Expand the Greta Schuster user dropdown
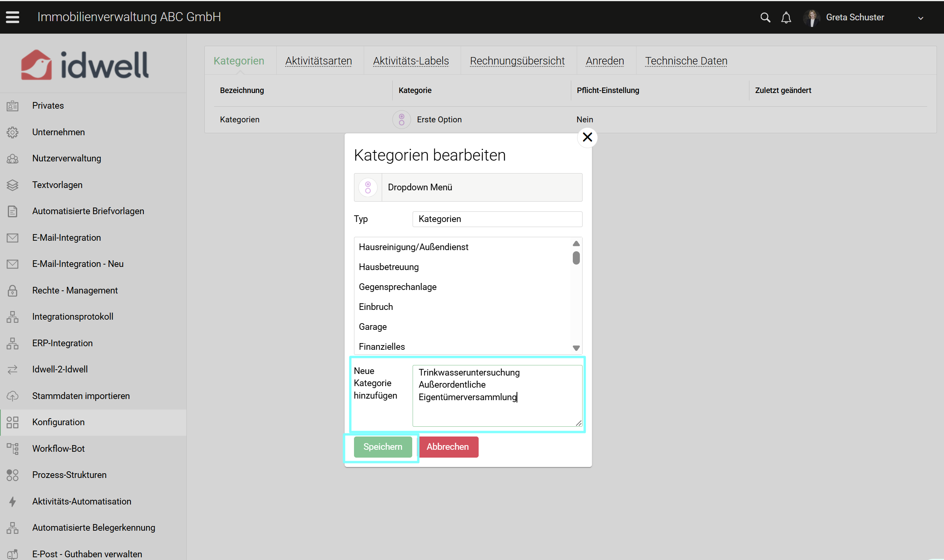 point(921,18)
